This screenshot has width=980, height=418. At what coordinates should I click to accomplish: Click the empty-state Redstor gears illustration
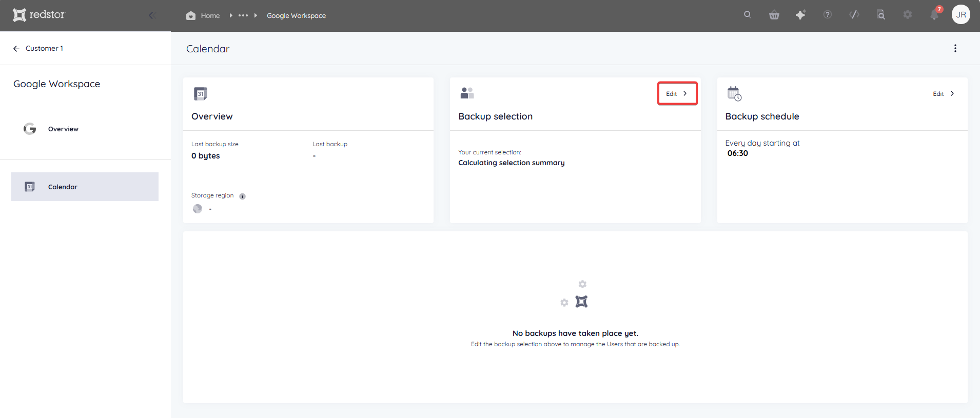tap(575, 294)
